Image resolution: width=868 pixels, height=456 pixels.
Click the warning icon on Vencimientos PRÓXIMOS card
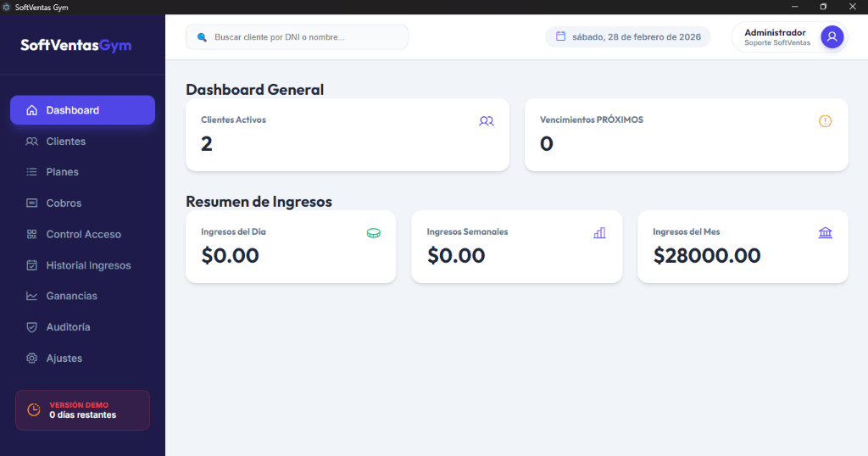tap(826, 121)
